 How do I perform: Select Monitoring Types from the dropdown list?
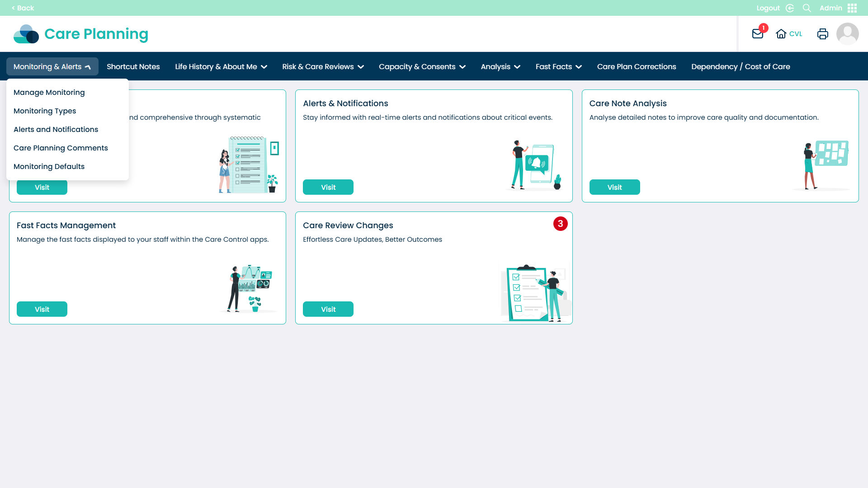pyautogui.click(x=45, y=111)
